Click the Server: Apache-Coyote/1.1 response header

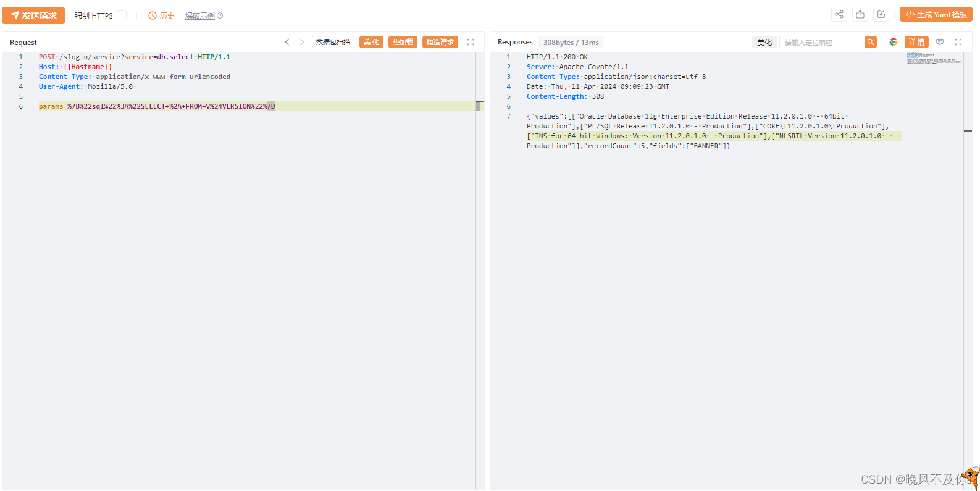coord(577,67)
